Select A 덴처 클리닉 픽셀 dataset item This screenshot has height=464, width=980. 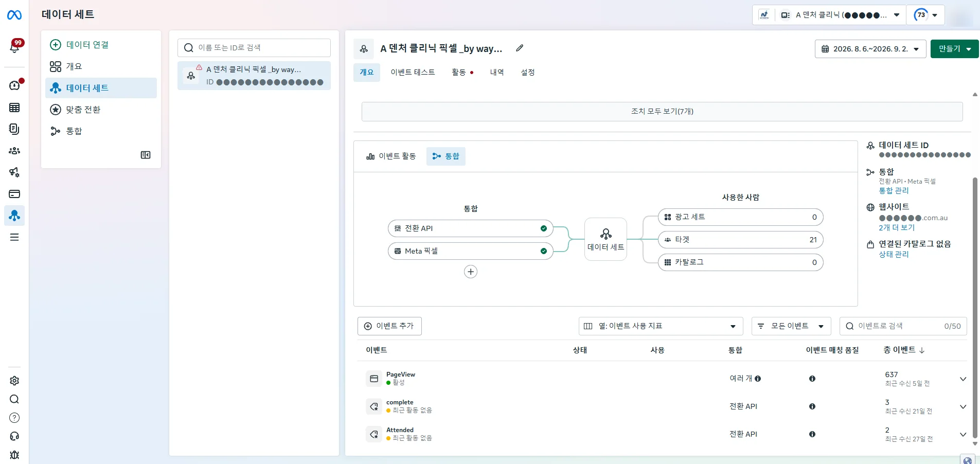click(254, 76)
